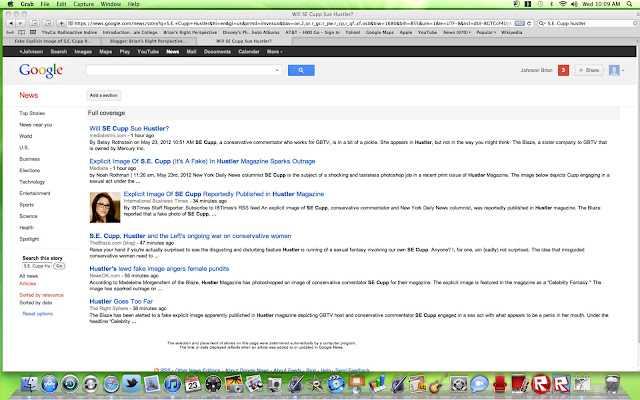
Task: Click the Reset options link
Action: pos(38,314)
